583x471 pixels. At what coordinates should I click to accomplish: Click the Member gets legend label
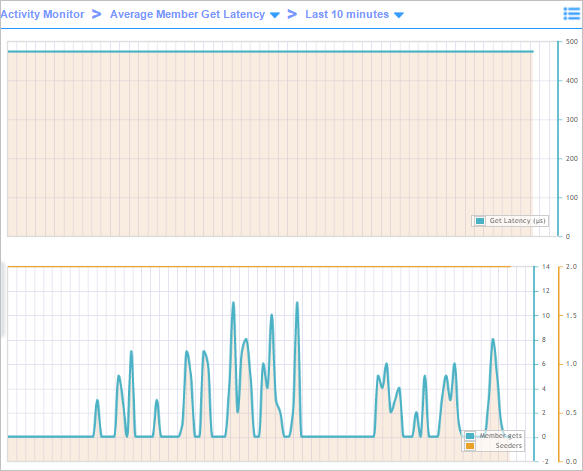501,435
